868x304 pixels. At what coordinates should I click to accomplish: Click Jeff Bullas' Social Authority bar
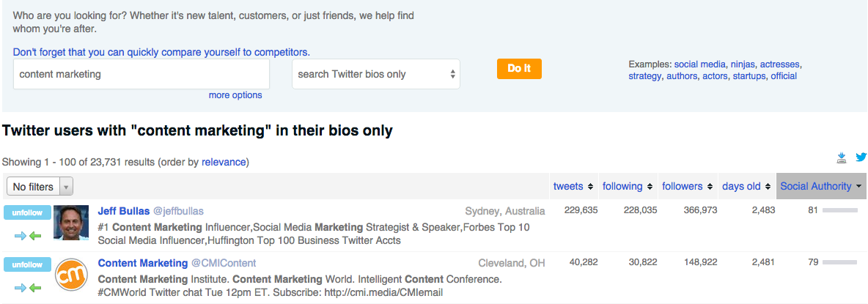pyautogui.click(x=839, y=211)
